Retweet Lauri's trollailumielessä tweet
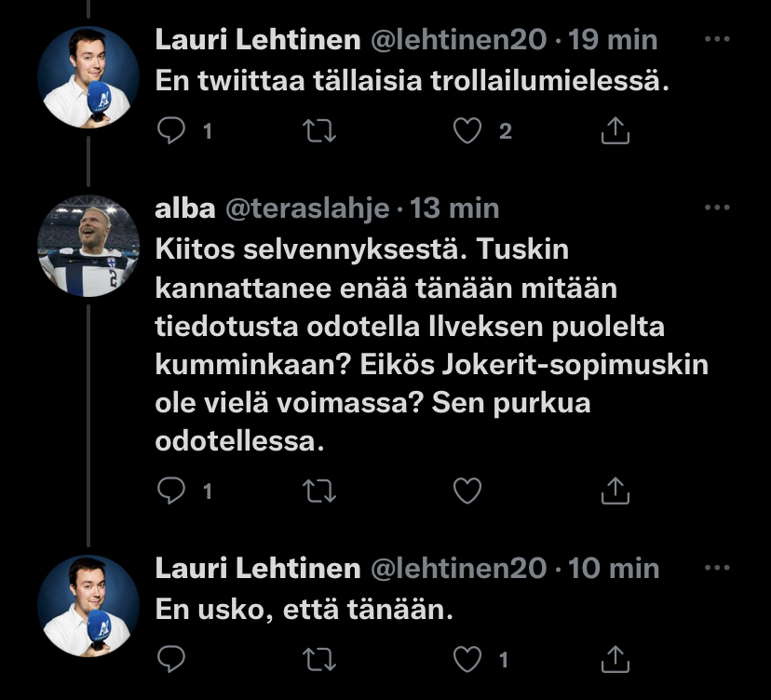 tap(319, 131)
